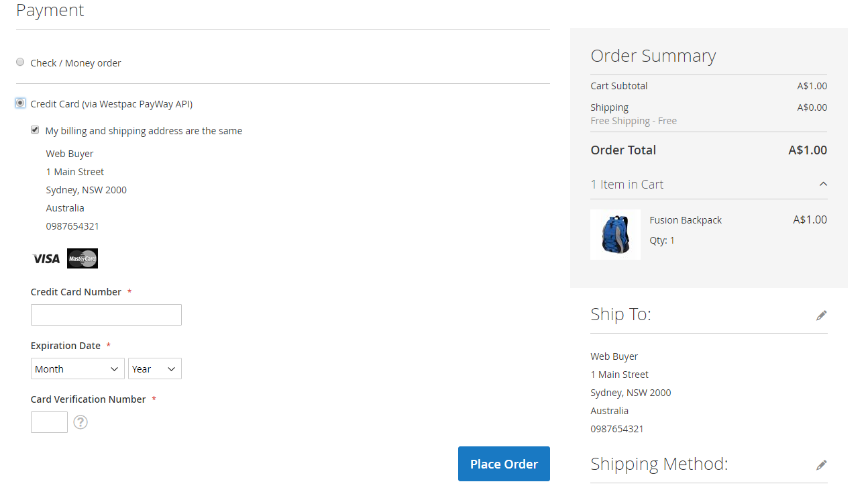The height and width of the screenshot is (490, 868).
Task: Click the CVV help question mark icon
Action: [x=80, y=422]
